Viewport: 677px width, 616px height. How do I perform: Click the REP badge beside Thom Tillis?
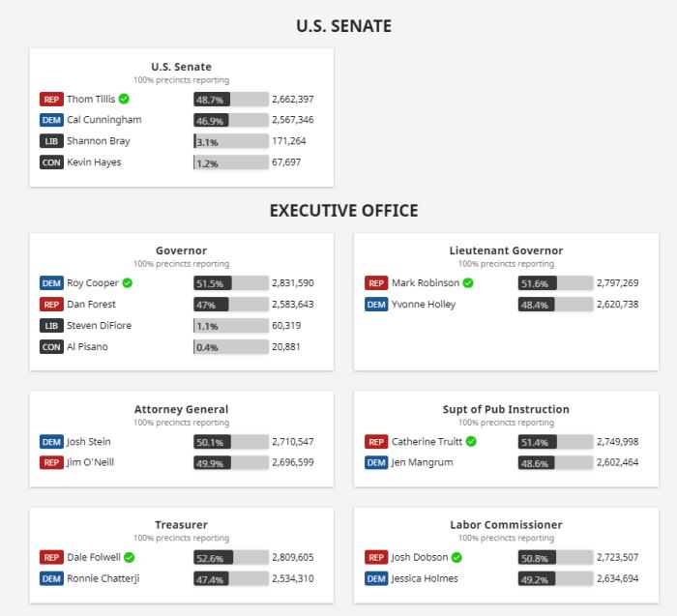coord(51,100)
